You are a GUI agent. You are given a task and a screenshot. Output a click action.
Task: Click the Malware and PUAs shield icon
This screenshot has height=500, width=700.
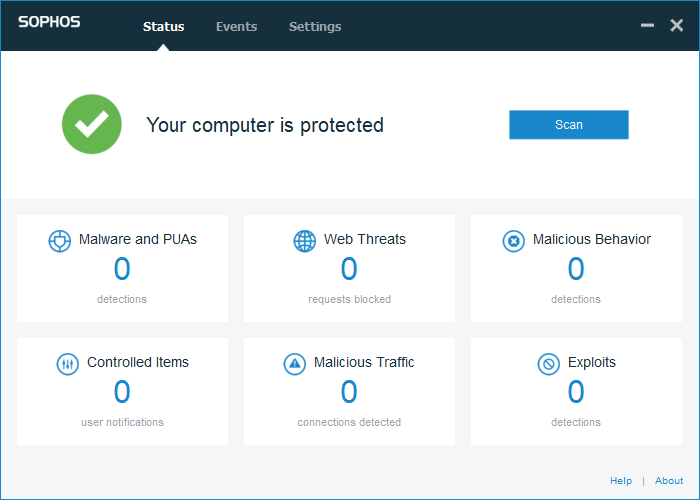coord(60,241)
